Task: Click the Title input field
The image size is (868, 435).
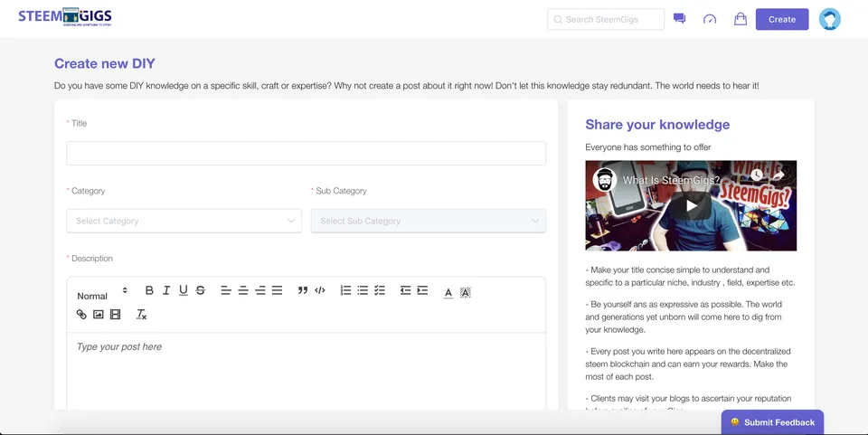Action: click(307, 154)
